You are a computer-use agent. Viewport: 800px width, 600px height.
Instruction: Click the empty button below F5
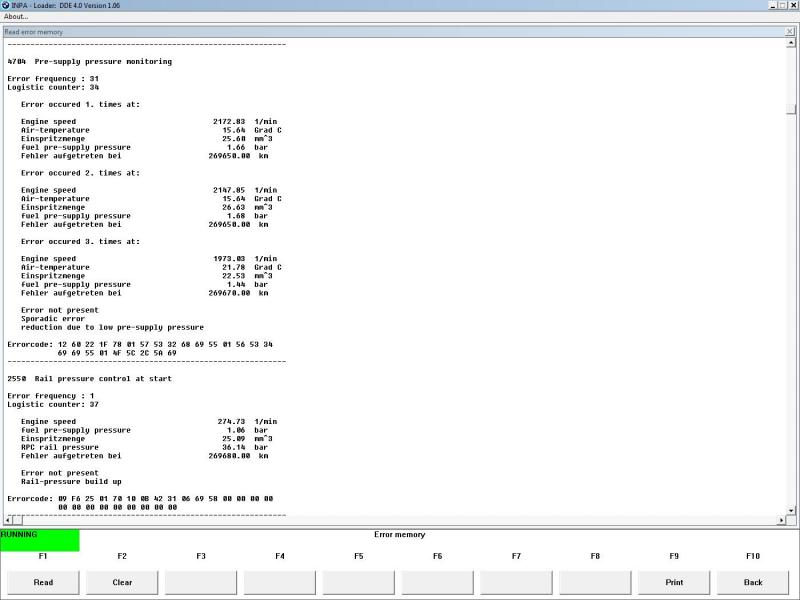[358, 582]
